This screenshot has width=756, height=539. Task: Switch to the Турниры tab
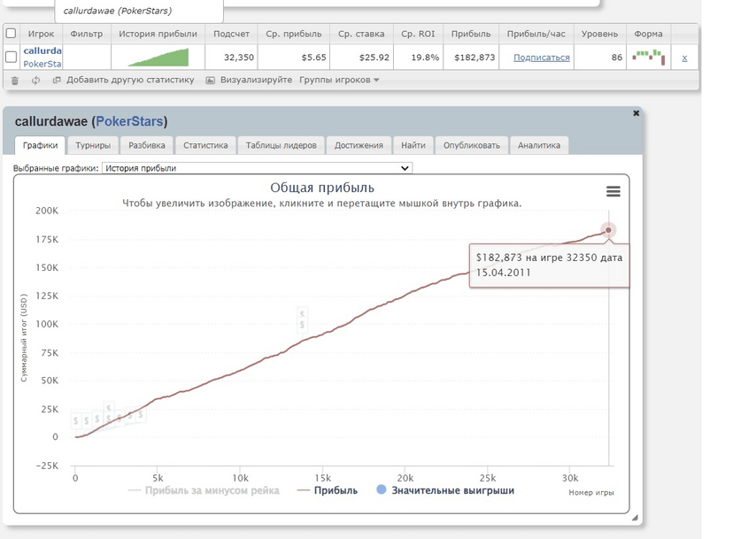[x=93, y=145]
